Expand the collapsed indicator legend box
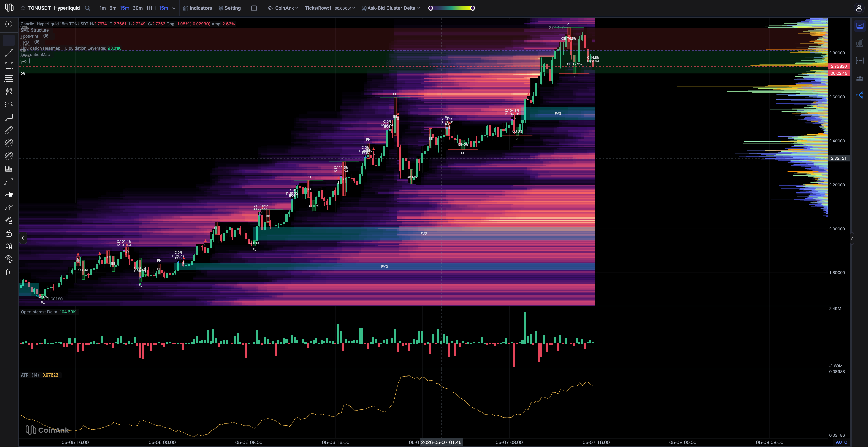The height and width of the screenshot is (447, 868). [x=25, y=61]
